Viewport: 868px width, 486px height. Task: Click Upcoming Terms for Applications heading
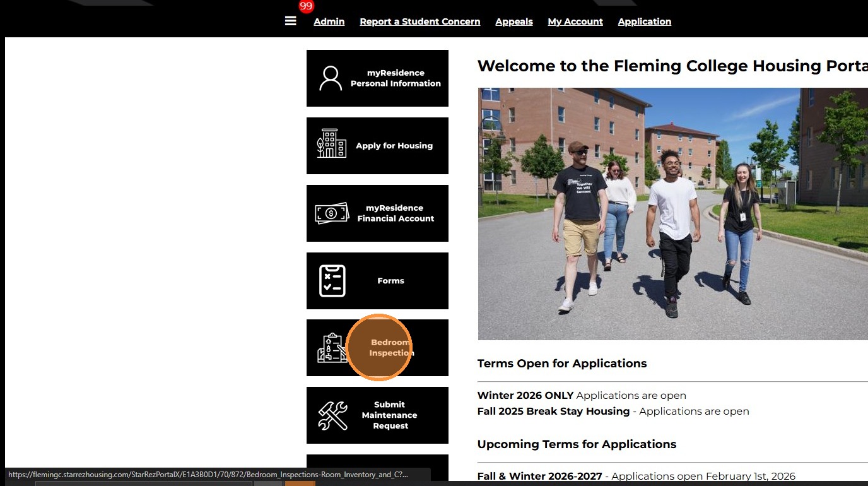point(577,444)
